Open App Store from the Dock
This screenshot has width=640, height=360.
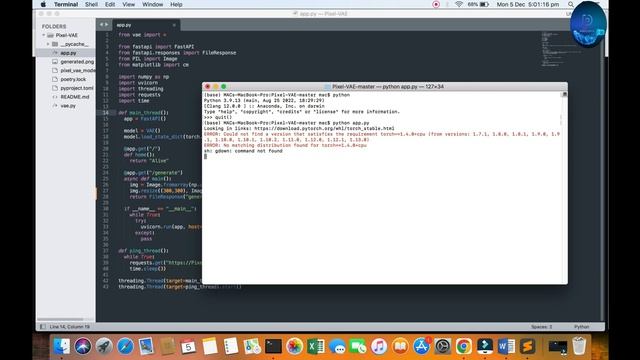click(x=422, y=347)
